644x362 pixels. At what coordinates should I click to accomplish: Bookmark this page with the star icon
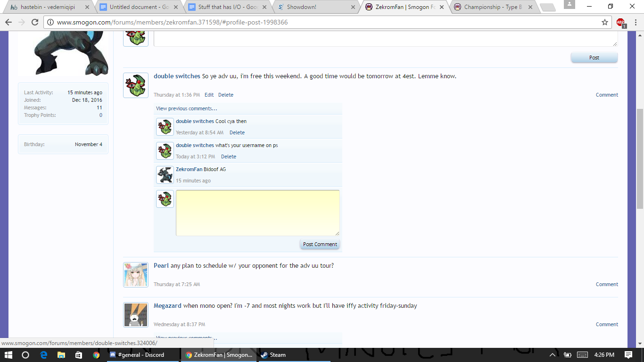[605, 22]
